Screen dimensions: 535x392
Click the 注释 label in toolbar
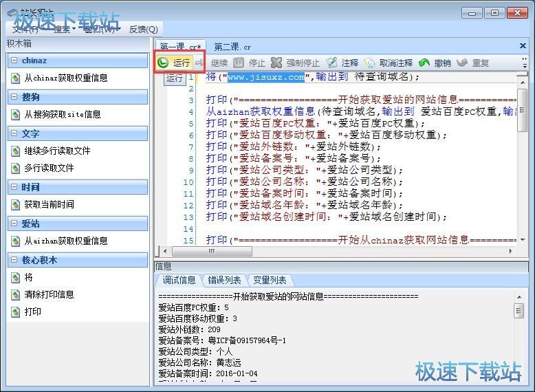point(350,63)
